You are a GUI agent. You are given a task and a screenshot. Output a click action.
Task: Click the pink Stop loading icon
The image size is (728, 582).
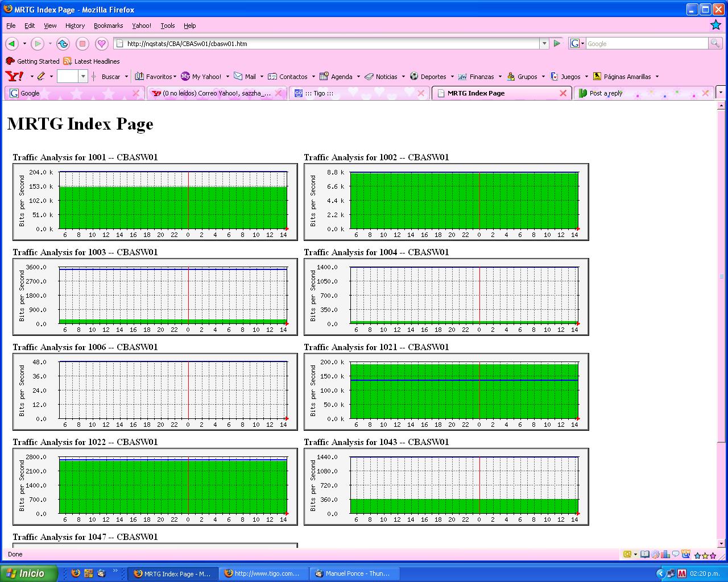[x=82, y=44]
